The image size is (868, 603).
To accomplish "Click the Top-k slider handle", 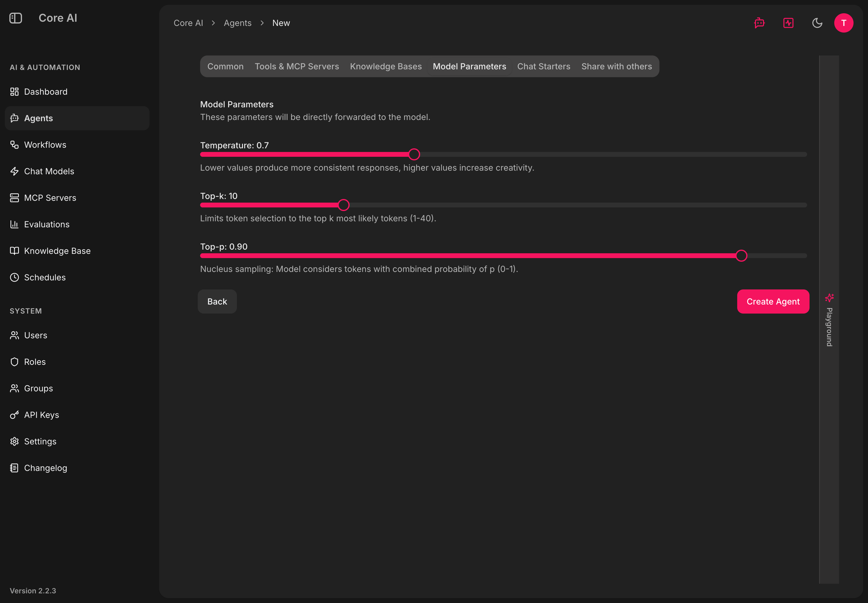I will (343, 205).
